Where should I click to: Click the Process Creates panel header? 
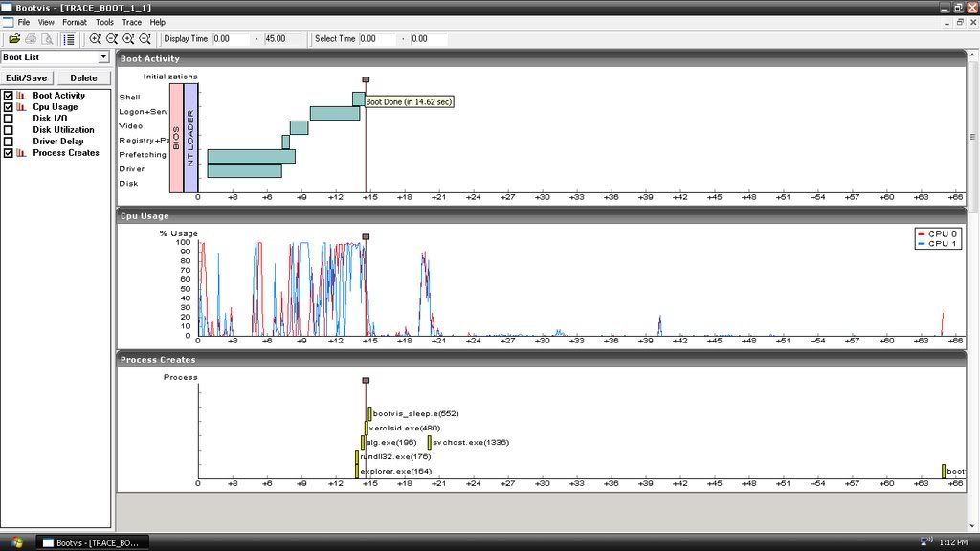pos(542,360)
